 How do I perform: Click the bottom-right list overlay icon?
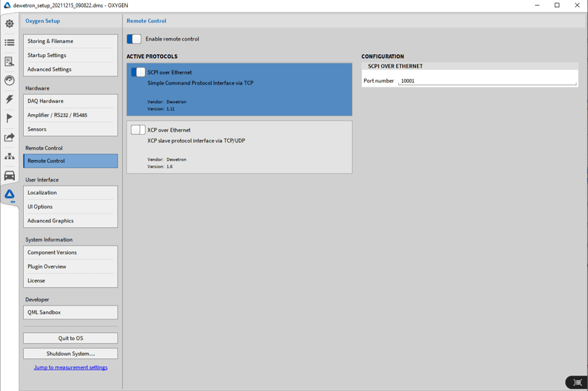[576, 383]
